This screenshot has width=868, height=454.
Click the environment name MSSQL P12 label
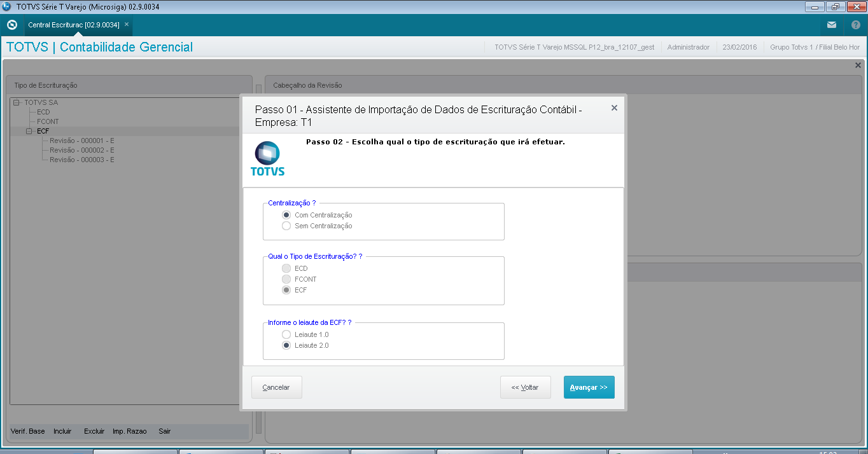574,47
